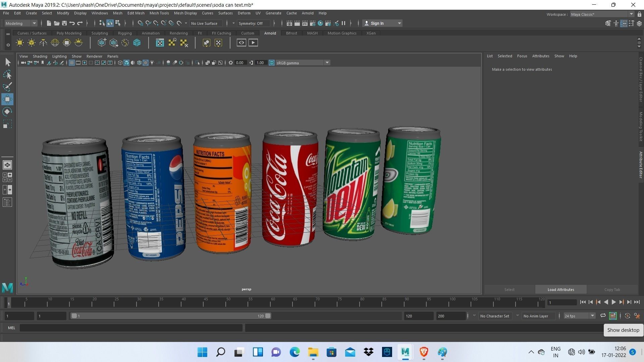Screen dimensions: 644x362
Task: Choose the Rotate tool
Action: tap(7, 112)
